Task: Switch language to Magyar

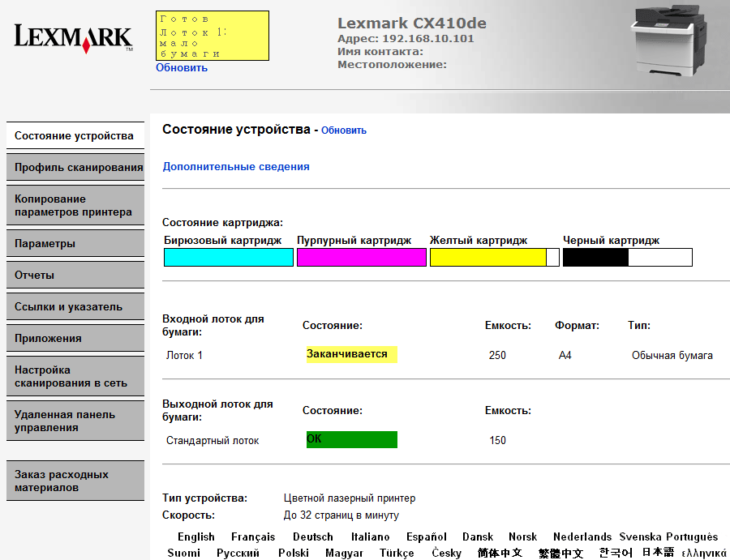Action: (344, 553)
